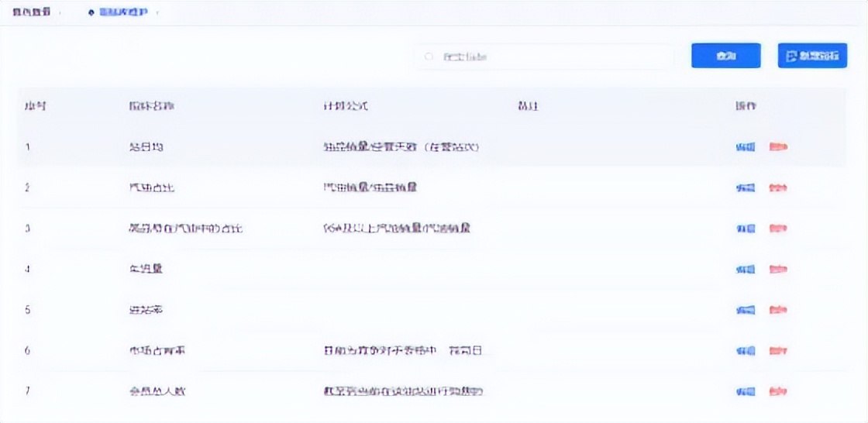Click the indicator name cell in row 3
Screen dimensions: 868x423
184,229
